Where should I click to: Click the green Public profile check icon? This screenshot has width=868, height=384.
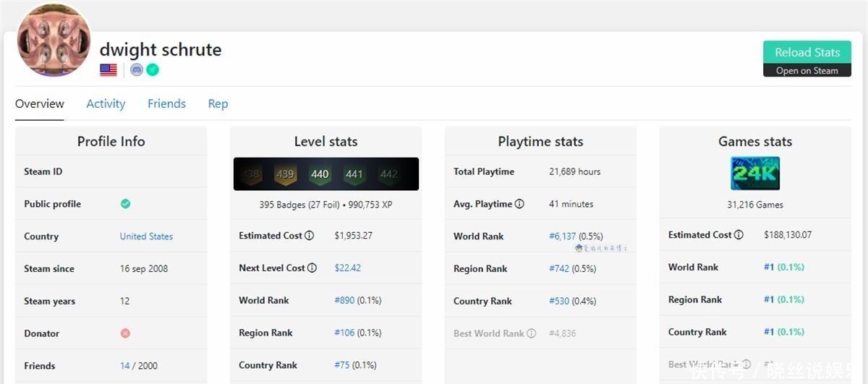tap(125, 204)
